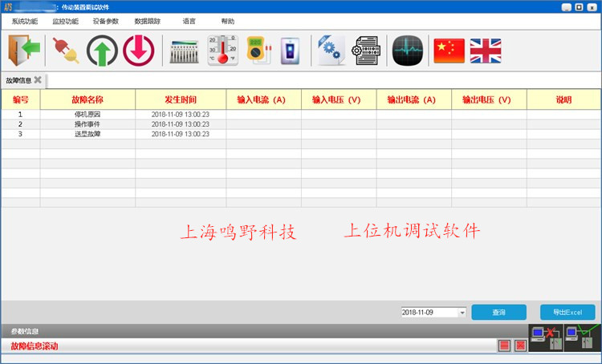
Task: Click row number 1 cell
Action: tap(21, 115)
